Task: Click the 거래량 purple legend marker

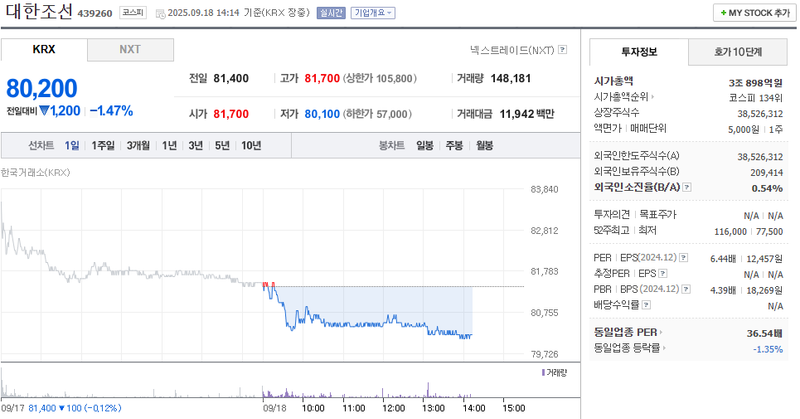Action: pyautogui.click(x=543, y=373)
